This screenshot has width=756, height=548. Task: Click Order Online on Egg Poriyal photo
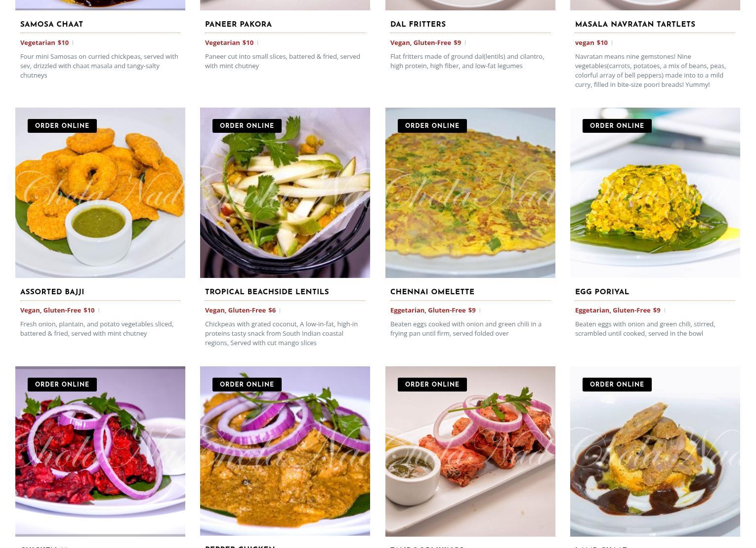(617, 126)
